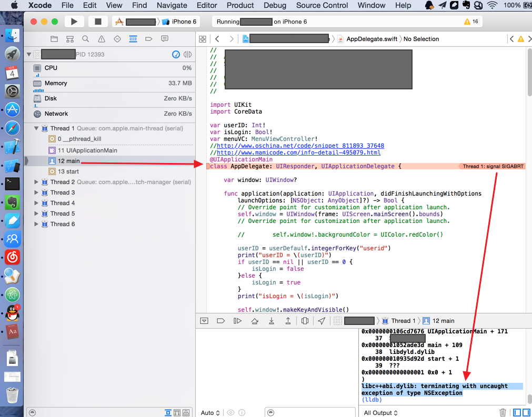Click the Run (play) button
This screenshot has height=417, width=532.
(74, 22)
